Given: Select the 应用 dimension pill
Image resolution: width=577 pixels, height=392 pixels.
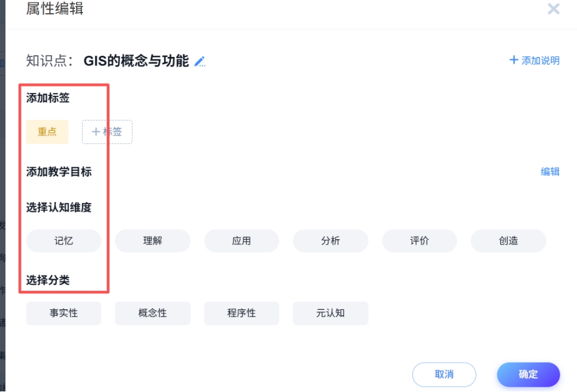Looking at the screenshot, I should point(241,241).
